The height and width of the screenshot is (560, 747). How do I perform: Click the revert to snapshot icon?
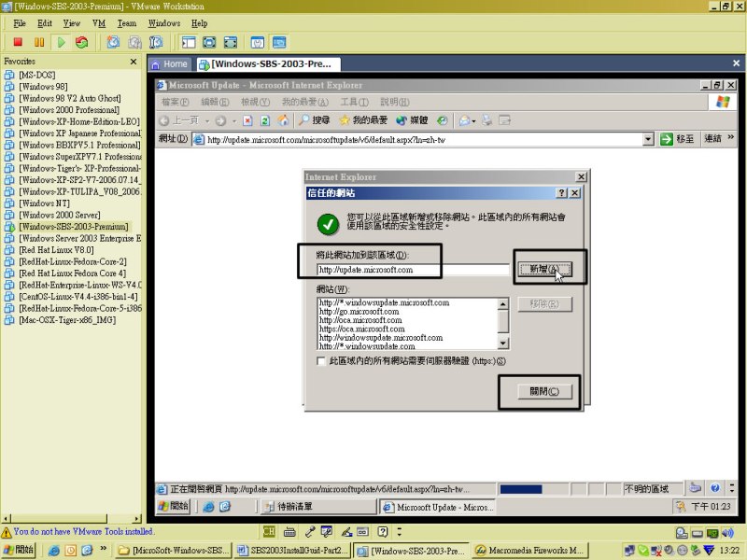[x=134, y=42]
